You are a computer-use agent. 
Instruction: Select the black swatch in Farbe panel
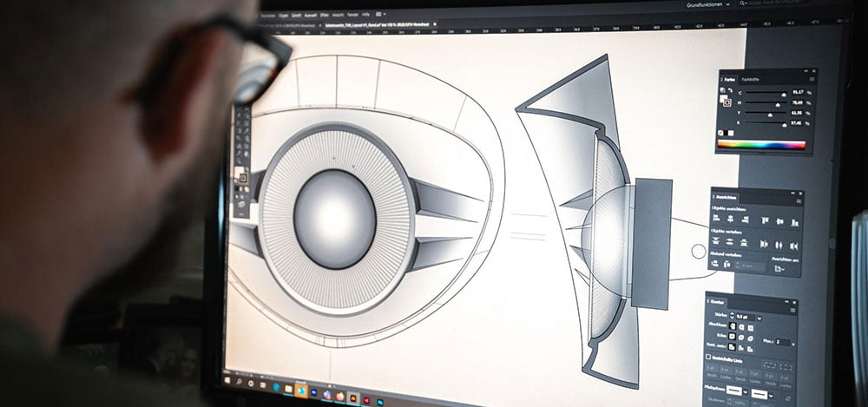(x=726, y=133)
